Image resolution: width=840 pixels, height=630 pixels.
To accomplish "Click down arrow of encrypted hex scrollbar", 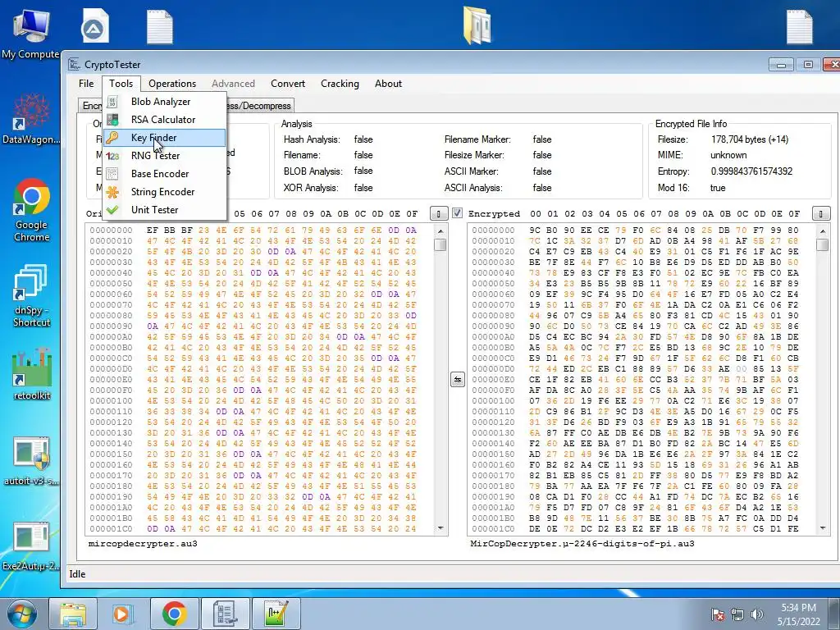I will (x=823, y=528).
